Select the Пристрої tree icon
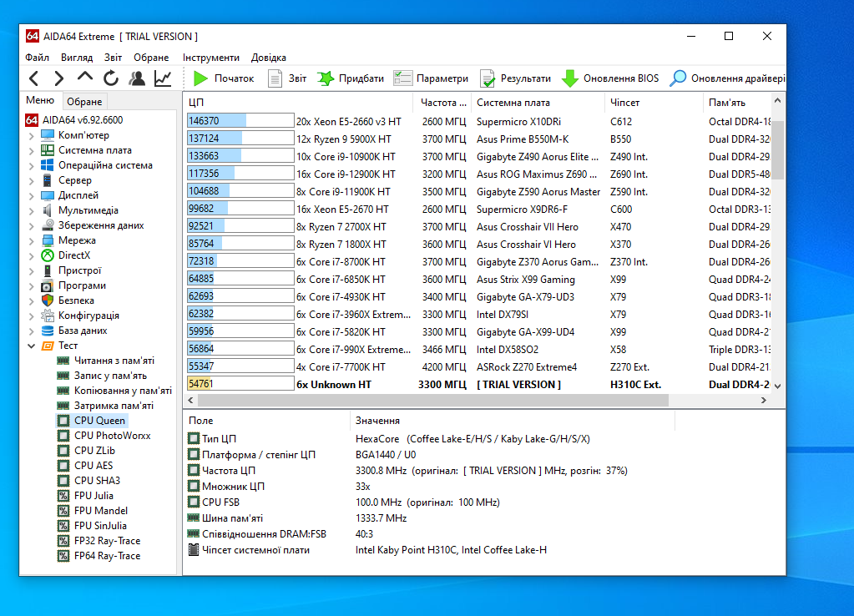 coord(48,270)
